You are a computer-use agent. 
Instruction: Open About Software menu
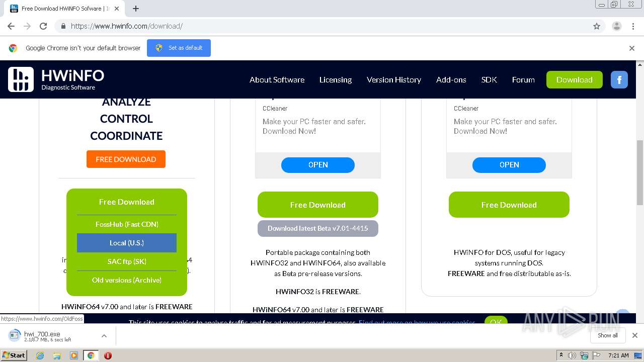(x=277, y=79)
